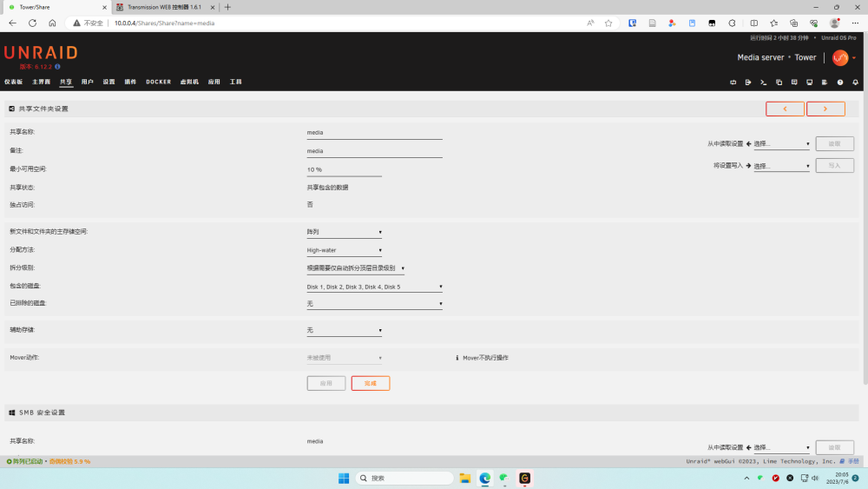Toggle the help question mark icon
The image size is (868, 489).
pos(840,82)
